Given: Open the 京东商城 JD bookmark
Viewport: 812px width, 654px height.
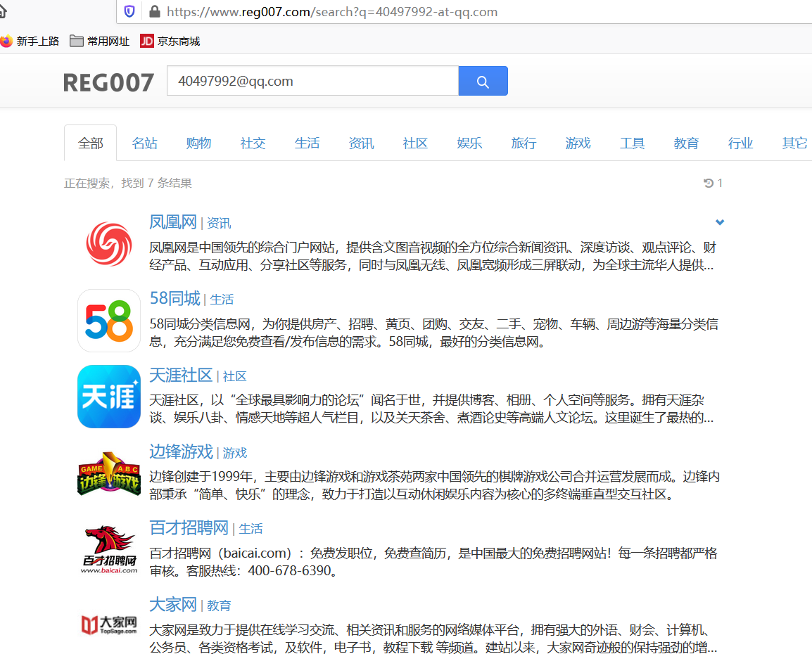Looking at the screenshot, I should pos(170,41).
